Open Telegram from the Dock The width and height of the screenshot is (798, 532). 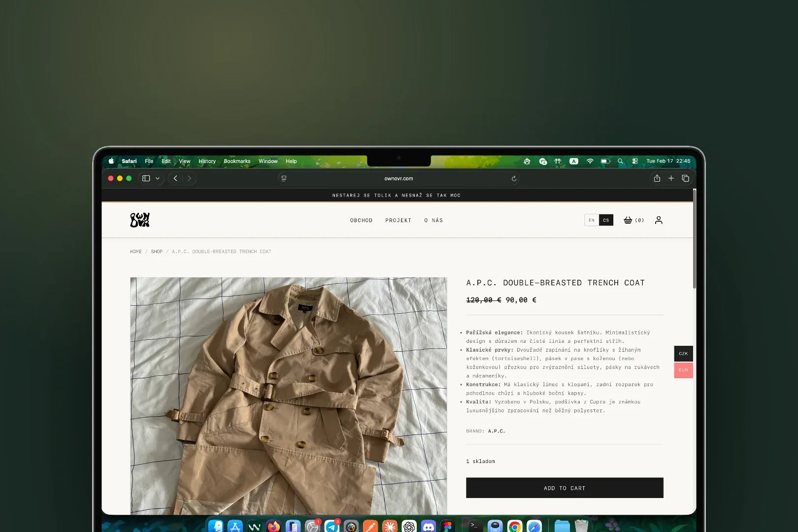pyautogui.click(x=332, y=526)
